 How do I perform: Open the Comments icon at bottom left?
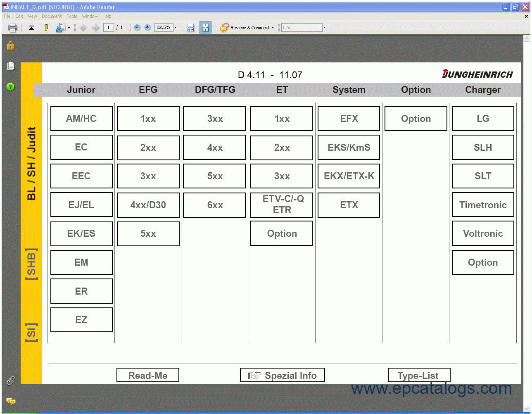coord(11,401)
